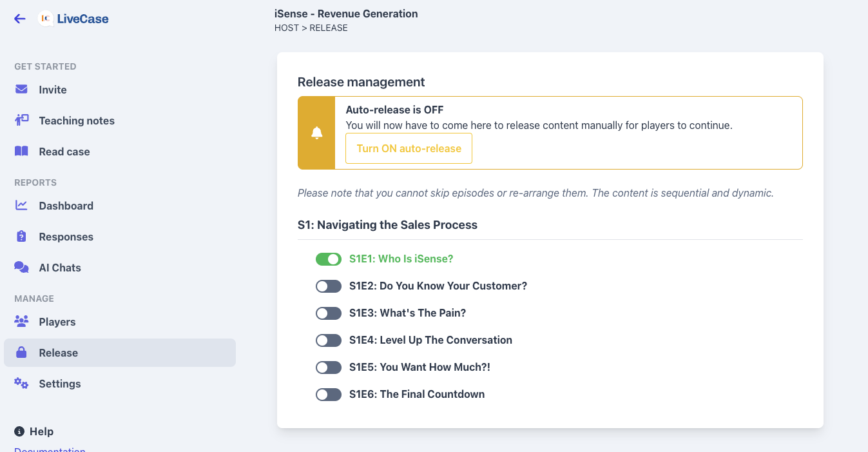Open the Responses report
868x452 pixels.
pos(120,237)
